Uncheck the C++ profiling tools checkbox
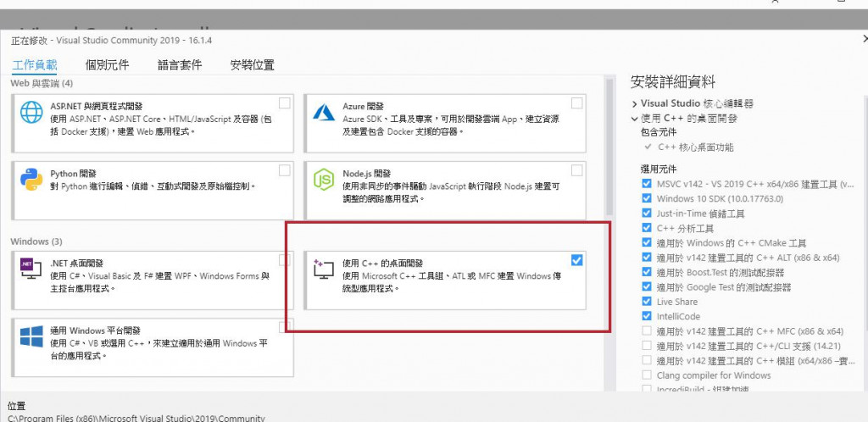868x422 pixels. click(647, 228)
